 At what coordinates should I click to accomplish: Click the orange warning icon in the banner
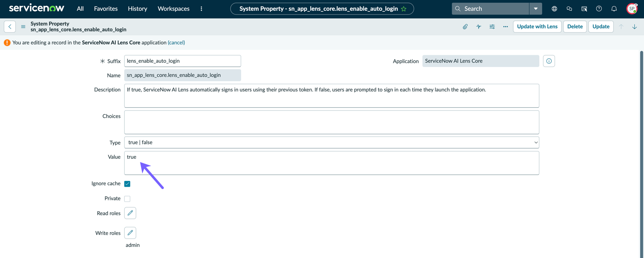(7, 42)
